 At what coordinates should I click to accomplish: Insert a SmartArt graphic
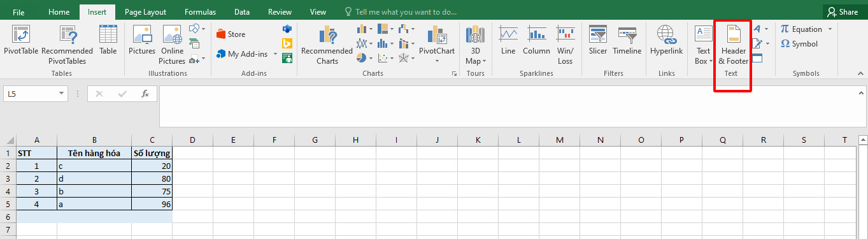click(195, 44)
